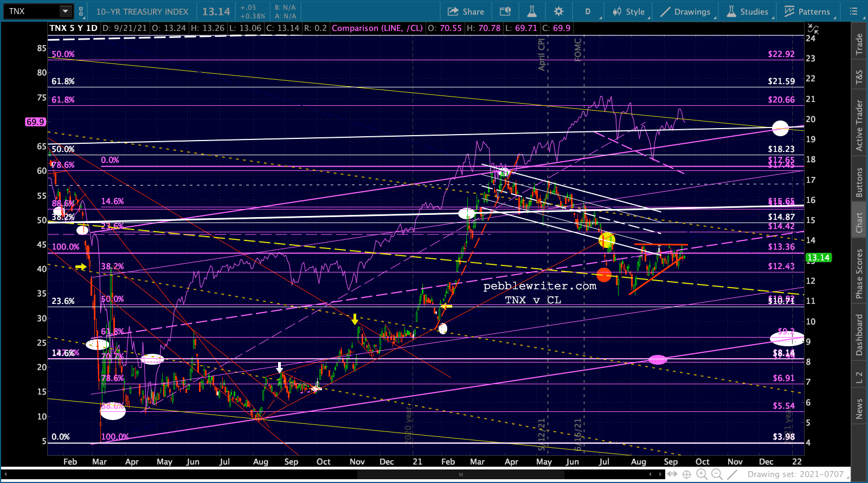Click the horizontal chart scrollbar
The height and width of the screenshot is (483, 868).
coord(461,474)
